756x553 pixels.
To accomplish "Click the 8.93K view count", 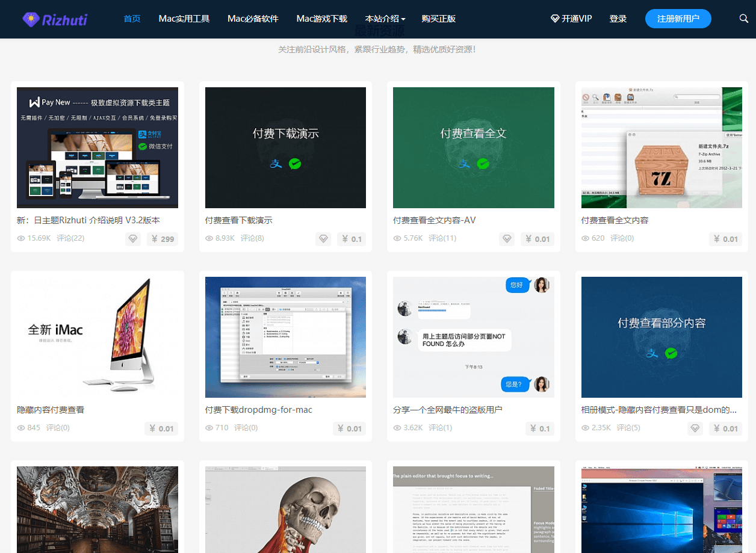I will (x=225, y=238).
